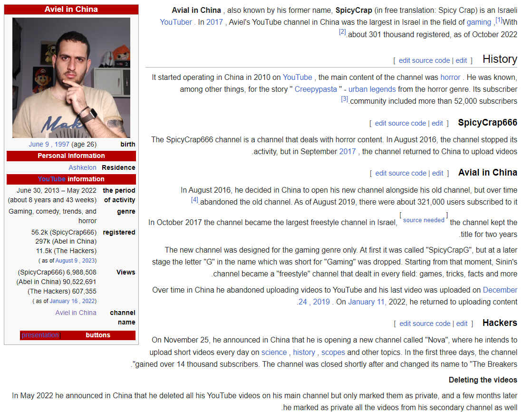Select the 'Residence' label in the infobox
The image size is (532, 412).
pyautogui.click(x=118, y=168)
